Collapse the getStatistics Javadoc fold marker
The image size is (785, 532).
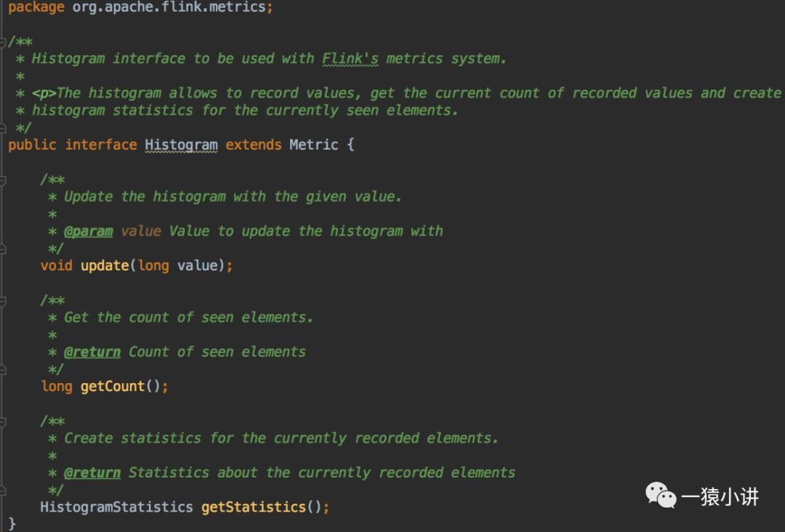click(4, 421)
